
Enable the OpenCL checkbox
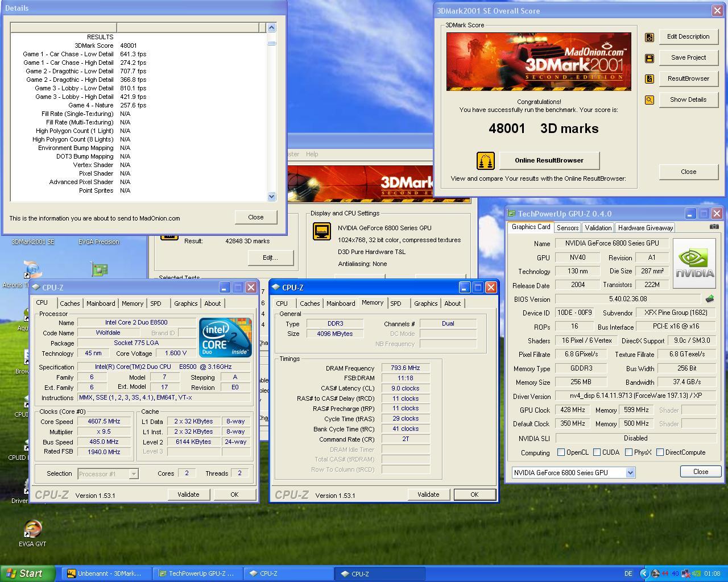click(x=561, y=452)
